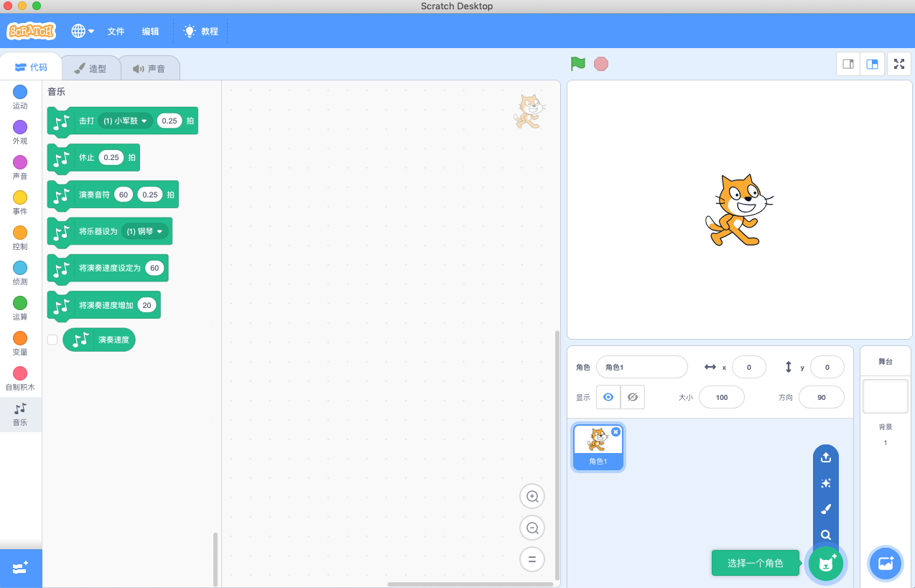Select the 音乐 extension category
915x588 pixels.
(20, 414)
